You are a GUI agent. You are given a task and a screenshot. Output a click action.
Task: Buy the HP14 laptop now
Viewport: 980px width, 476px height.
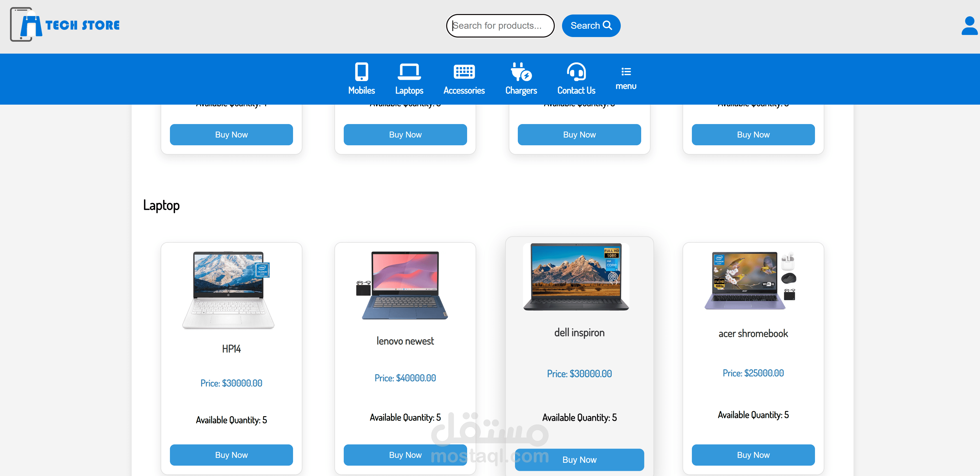pyautogui.click(x=231, y=455)
